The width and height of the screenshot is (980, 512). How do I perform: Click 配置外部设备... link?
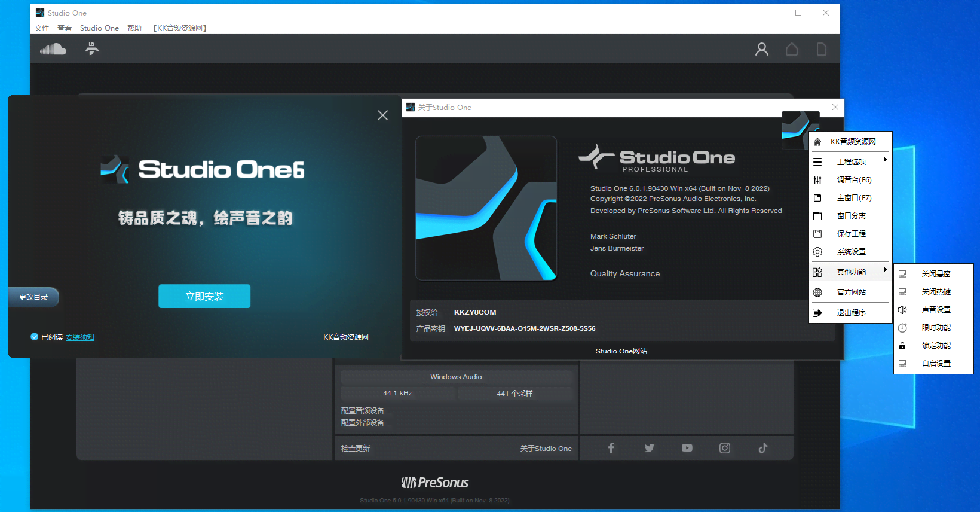(366, 423)
